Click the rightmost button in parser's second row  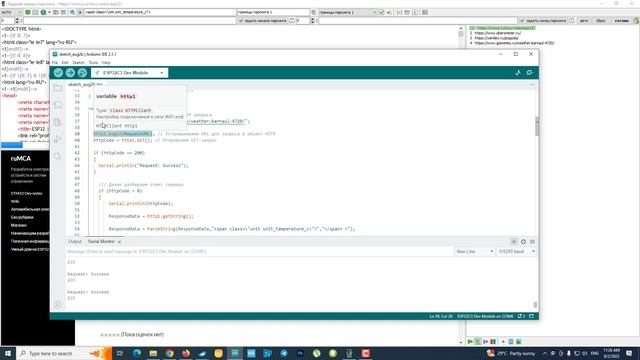click(x=636, y=20)
